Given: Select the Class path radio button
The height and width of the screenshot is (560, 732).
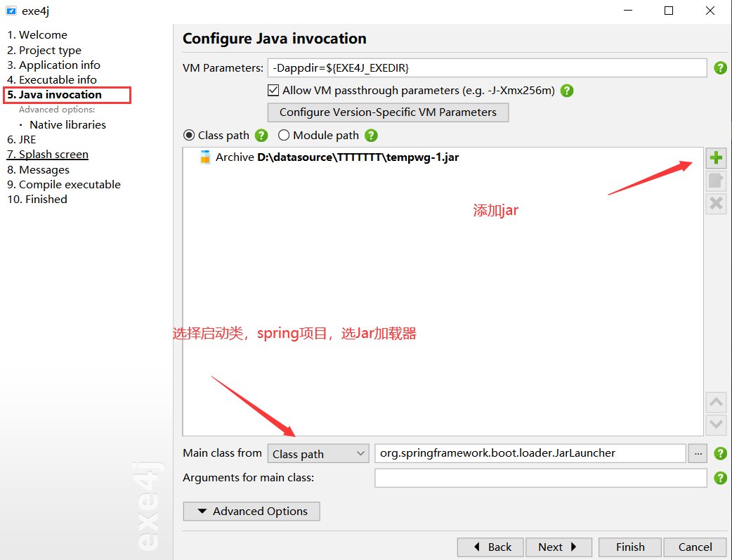Looking at the screenshot, I should pyautogui.click(x=189, y=136).
